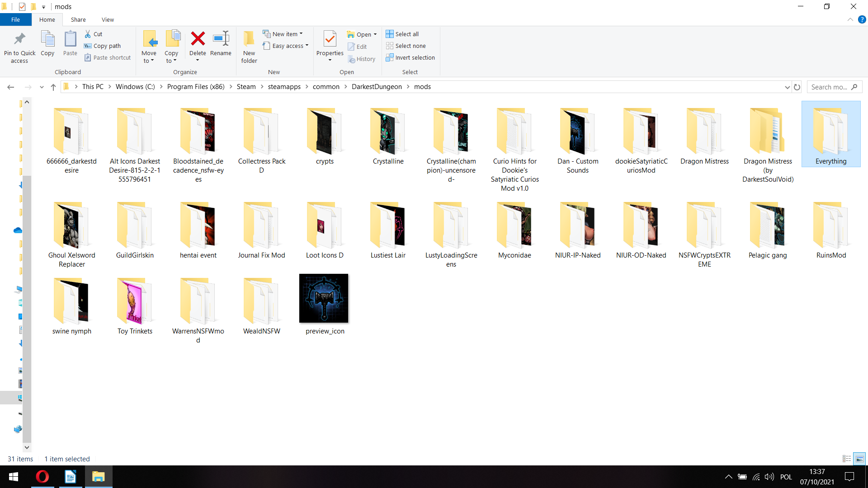Click the Search mods input box

[835, 87]
